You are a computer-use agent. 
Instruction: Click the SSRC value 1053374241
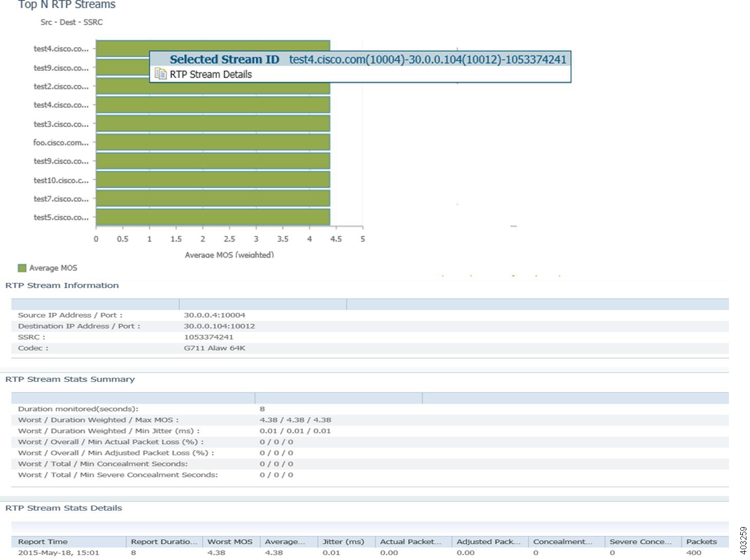click(x=209, y=337)
